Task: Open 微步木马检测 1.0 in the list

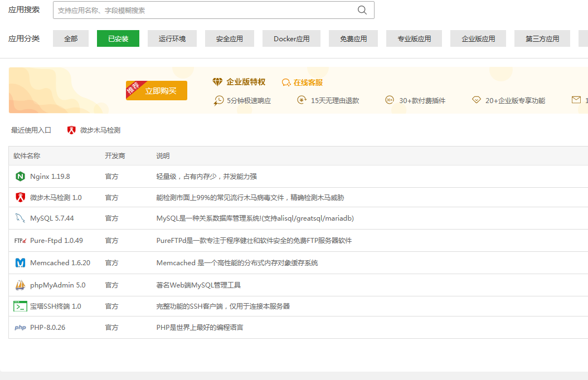Action: click(56, 197)
